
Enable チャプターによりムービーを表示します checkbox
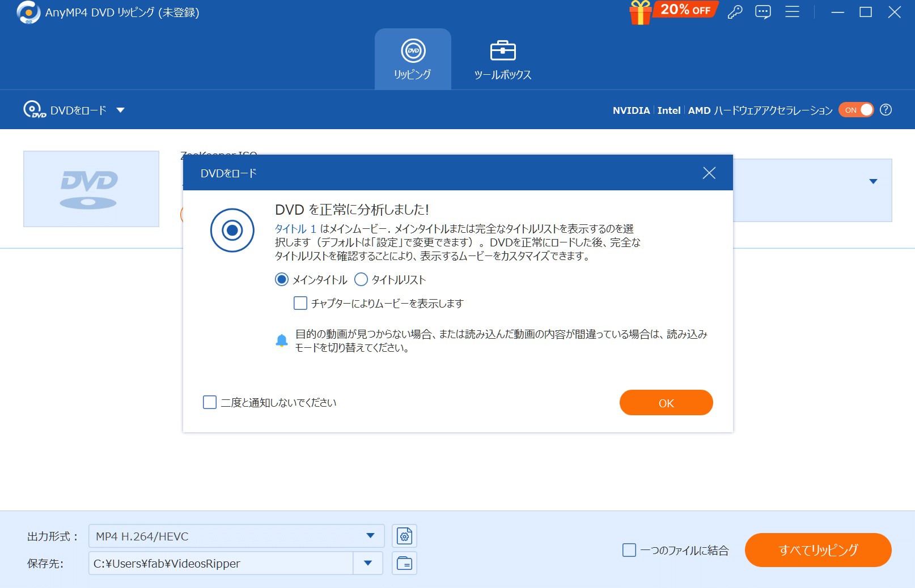coord(300,303)
